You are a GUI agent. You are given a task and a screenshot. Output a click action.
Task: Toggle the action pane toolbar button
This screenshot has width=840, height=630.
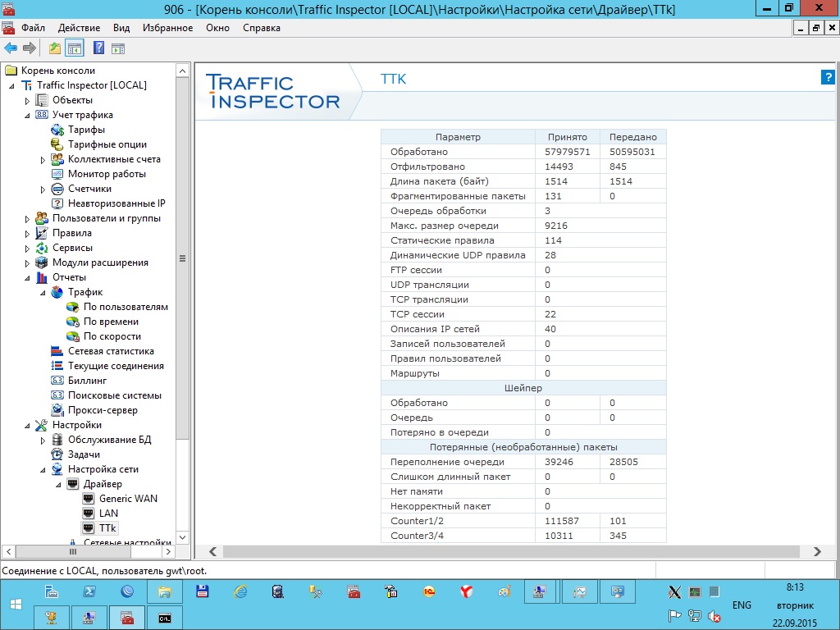[x=118, y=48]
